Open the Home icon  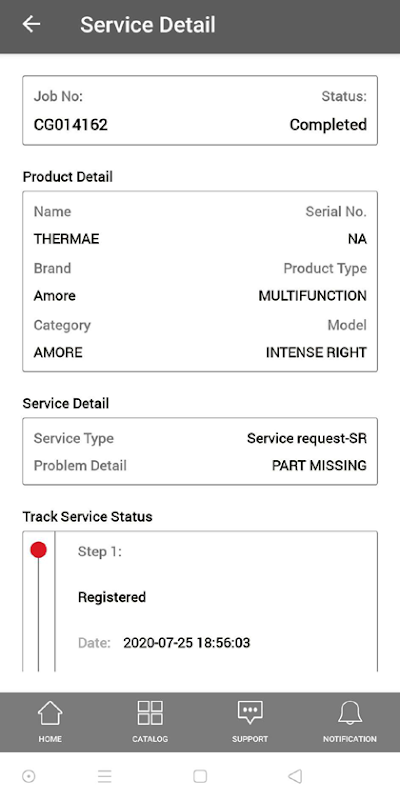click(50, 713)
